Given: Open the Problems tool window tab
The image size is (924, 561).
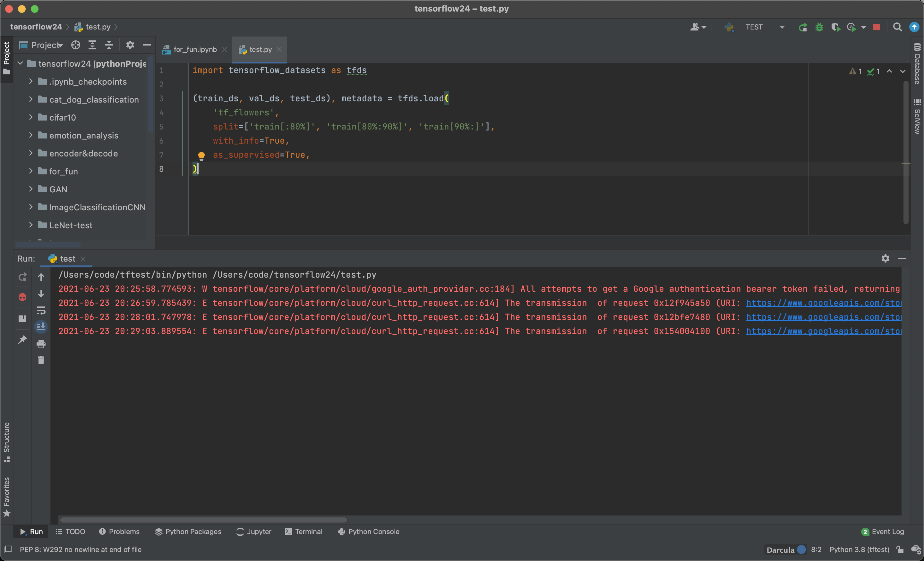Looking at the screenshot, I should click(119, 532).
